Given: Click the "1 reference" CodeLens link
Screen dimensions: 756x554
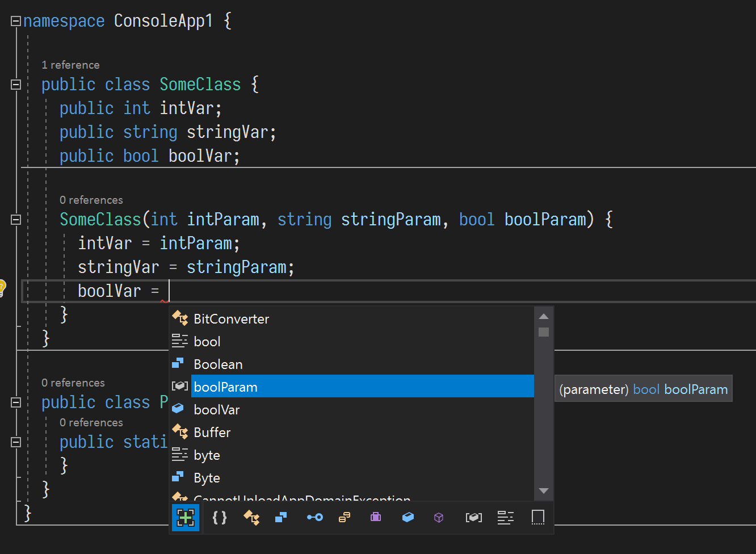Looking at the screenshot, I should [70, 65].
